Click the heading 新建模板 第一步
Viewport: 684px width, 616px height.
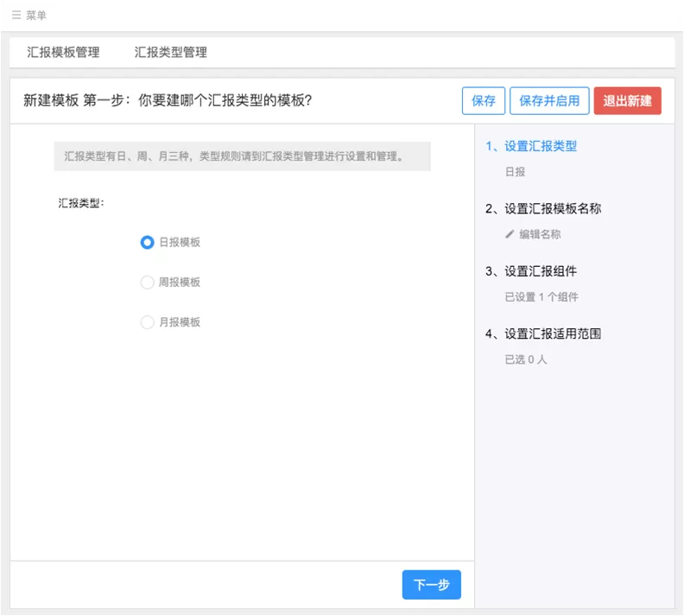pyautogui.click(x=168, y=100)
